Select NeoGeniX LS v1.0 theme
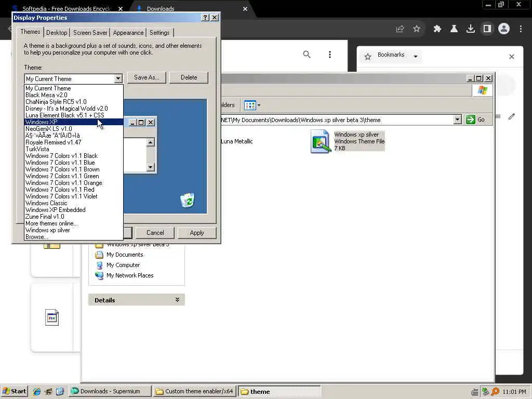Viewport: 532px width, 399px height. [x=74, y=129]
